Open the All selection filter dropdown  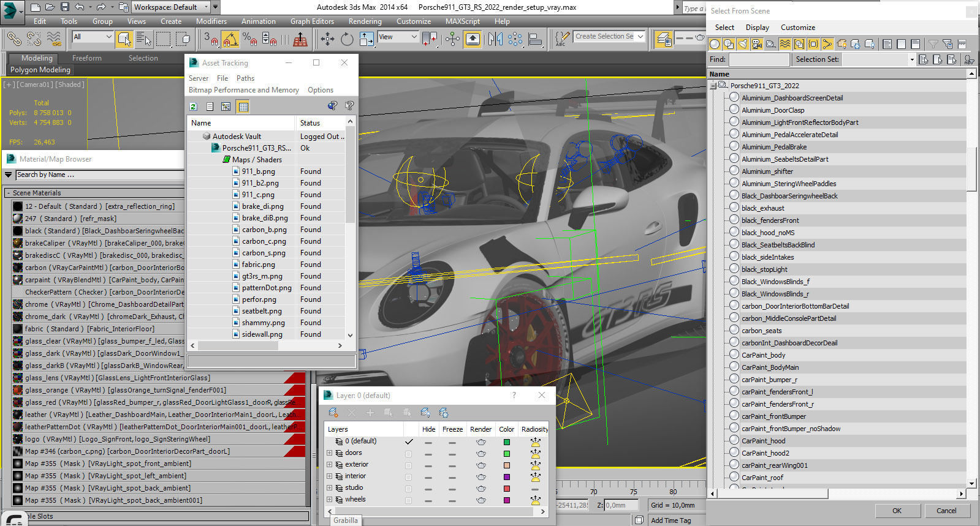point(93,37)
